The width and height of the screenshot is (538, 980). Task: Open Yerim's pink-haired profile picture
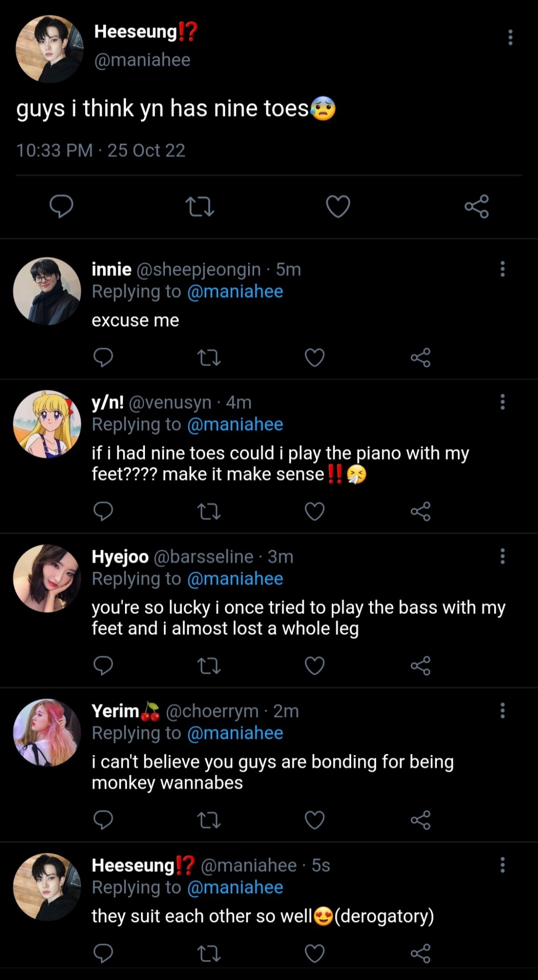pyautogui.click(x=47, y=732)
